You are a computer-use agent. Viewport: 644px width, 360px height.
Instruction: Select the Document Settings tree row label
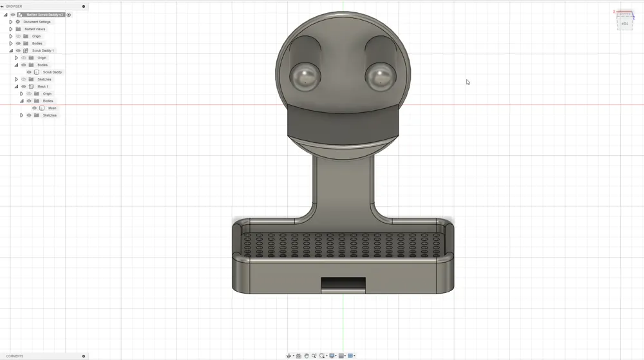37,22
